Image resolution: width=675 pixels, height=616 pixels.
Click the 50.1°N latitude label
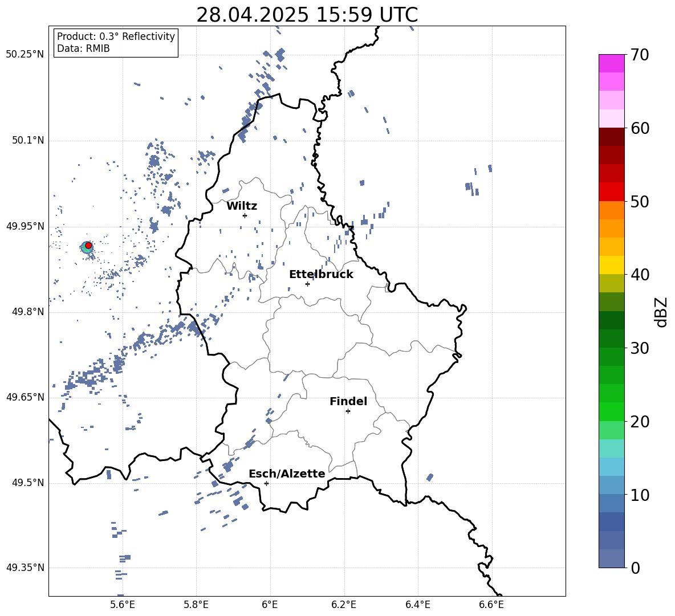coord(28,141)
